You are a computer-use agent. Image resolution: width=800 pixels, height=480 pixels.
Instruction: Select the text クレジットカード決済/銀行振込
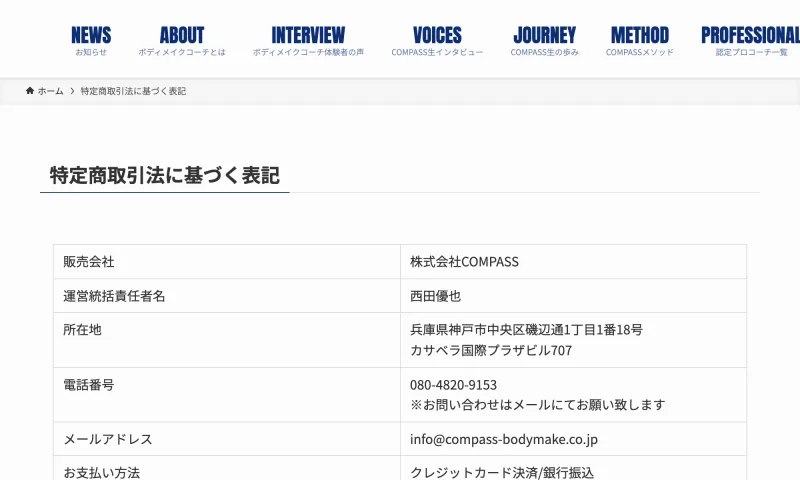(x=502, y=473)
